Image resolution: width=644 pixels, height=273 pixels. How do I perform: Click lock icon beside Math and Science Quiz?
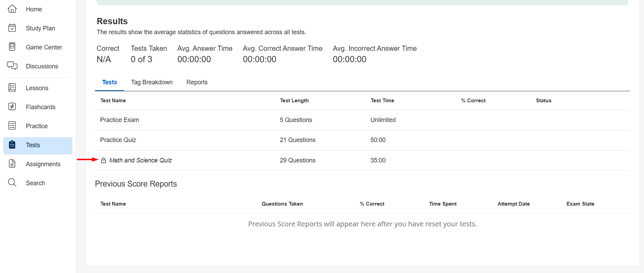pyautogui.click(x=104, y=160)
